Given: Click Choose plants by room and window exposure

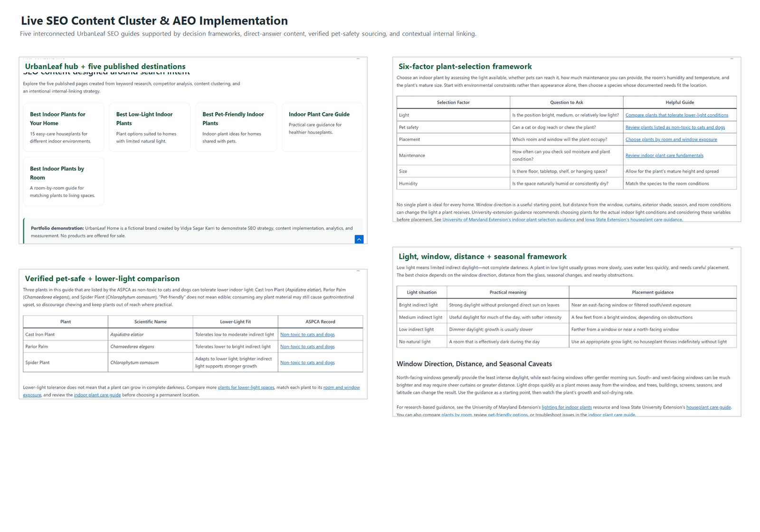Looking at the screenshot, I should [671, 139].
